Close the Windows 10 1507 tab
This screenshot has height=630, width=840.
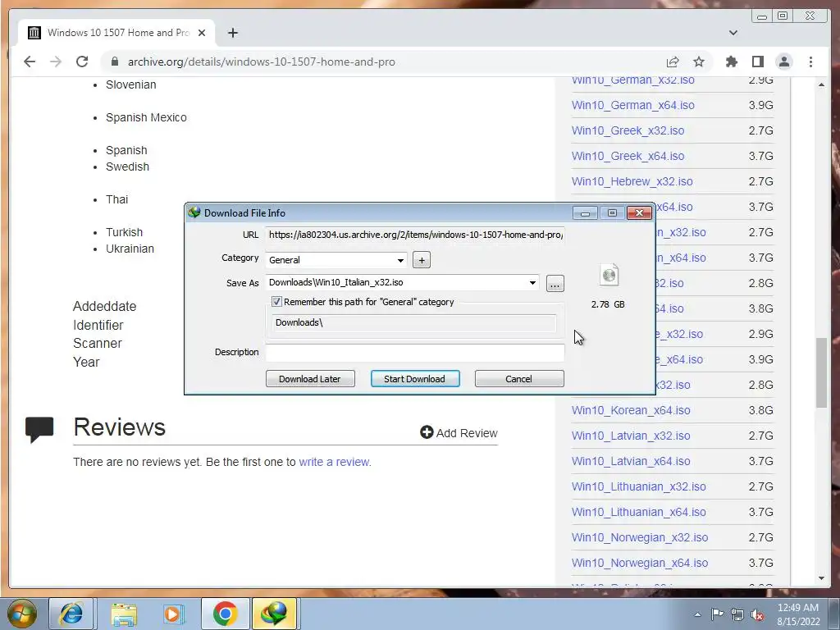point(202,33)
